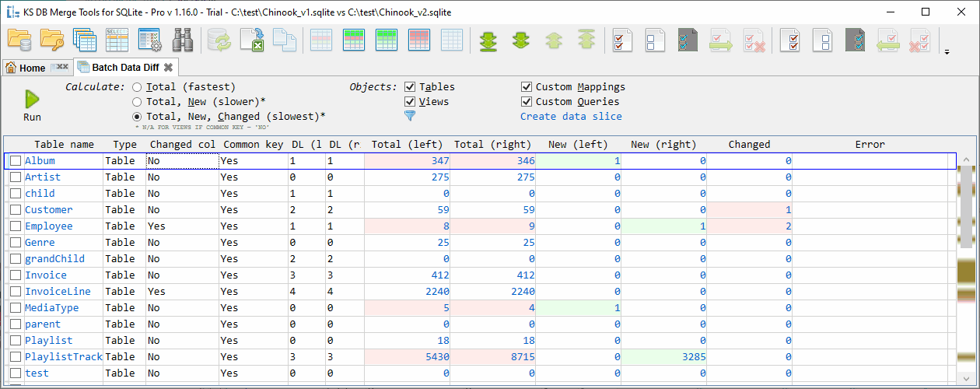Click the faded red-green rows grid icon
This screenshot has width=980, height=389.
[322, 40]
